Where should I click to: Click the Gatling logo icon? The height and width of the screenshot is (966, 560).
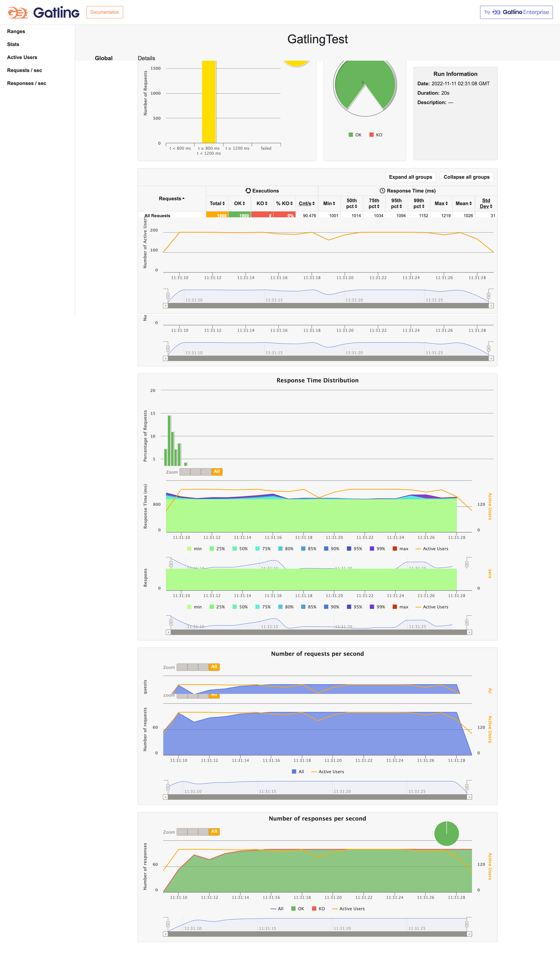click(18, 13)
